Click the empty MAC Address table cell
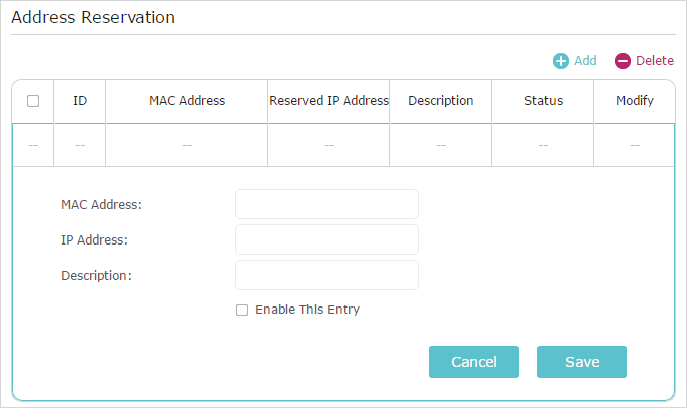The width and height of the screenshot is (687, 408). pyautogui.click(x=187, y=145)
